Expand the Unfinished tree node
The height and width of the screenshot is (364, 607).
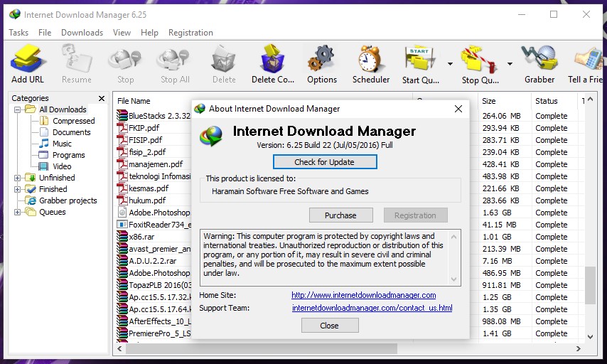tap(18, 178)
